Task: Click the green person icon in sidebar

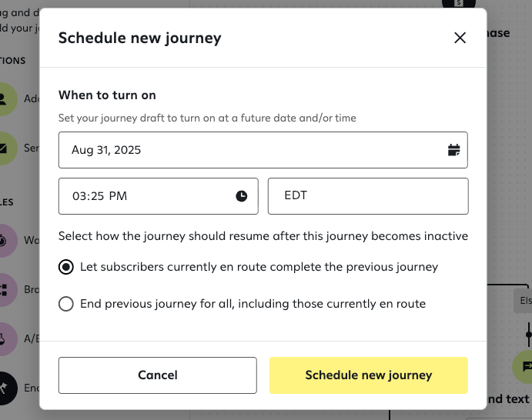Action: (6, 98)
